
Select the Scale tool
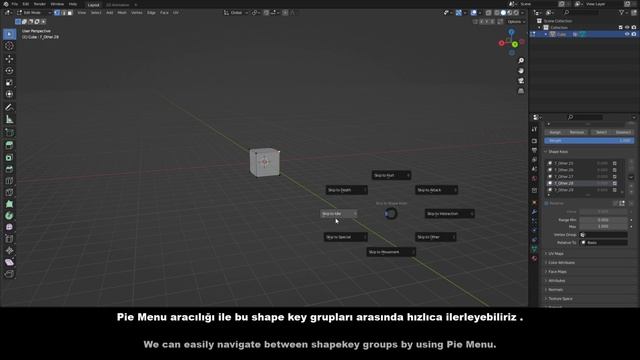tap(9, 82)
